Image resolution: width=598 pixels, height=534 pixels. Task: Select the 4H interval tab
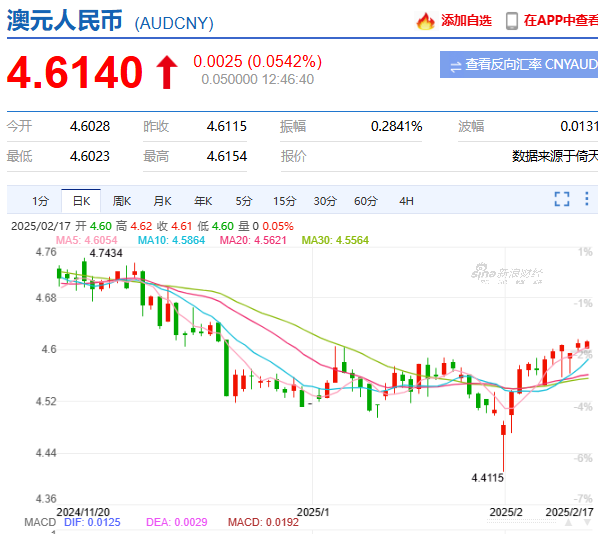(x=406, y=201)
